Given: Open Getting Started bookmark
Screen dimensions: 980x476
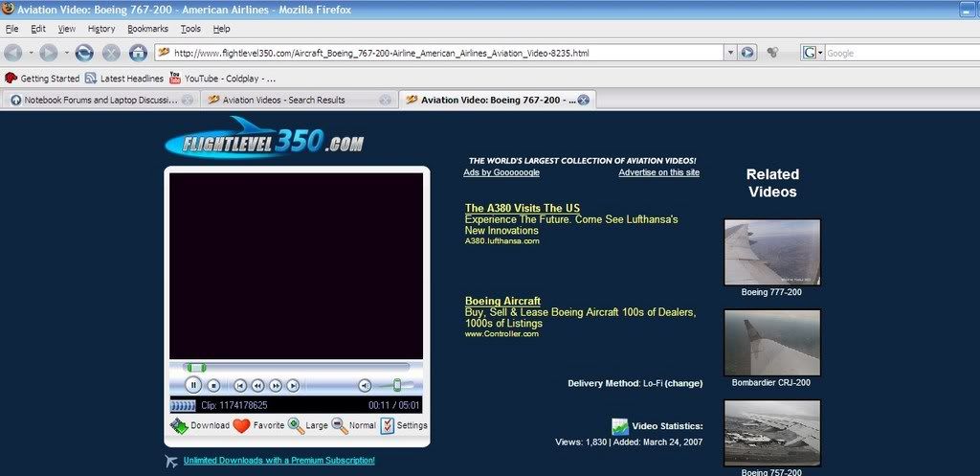Looking at the screenshot, I should point(42,79).
